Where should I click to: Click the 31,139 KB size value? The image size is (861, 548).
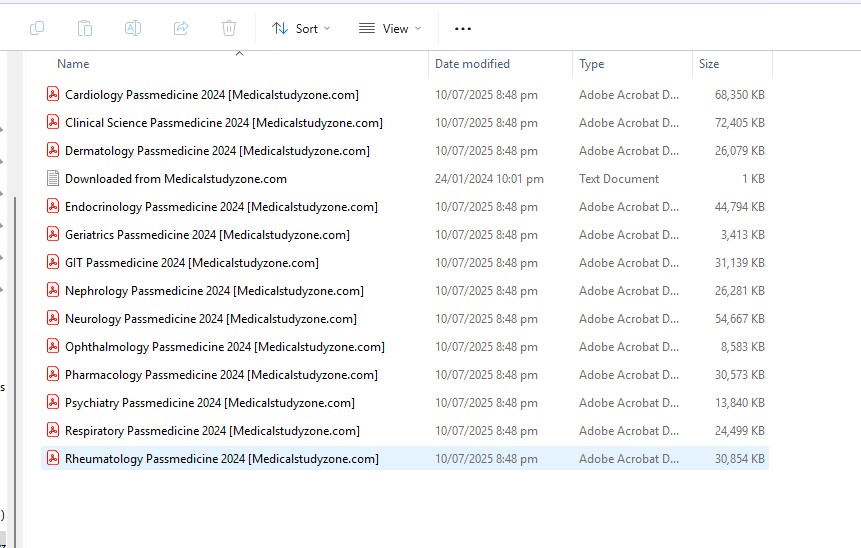tap(740, 263)
